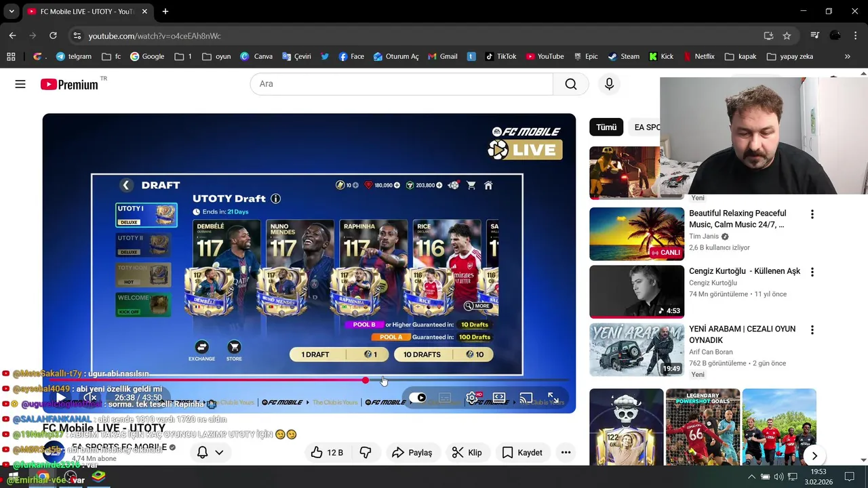Start voice search with microphone icon

coord(609,84)
